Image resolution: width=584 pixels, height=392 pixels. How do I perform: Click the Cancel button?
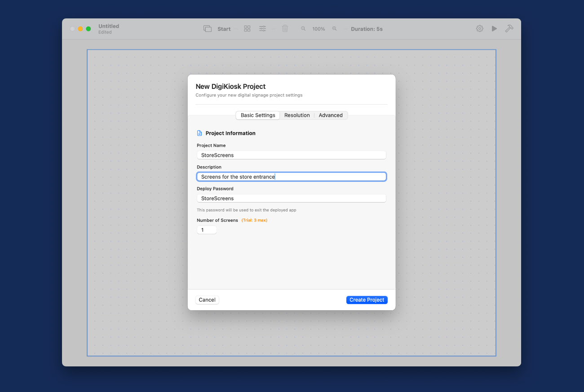[207, 300]
